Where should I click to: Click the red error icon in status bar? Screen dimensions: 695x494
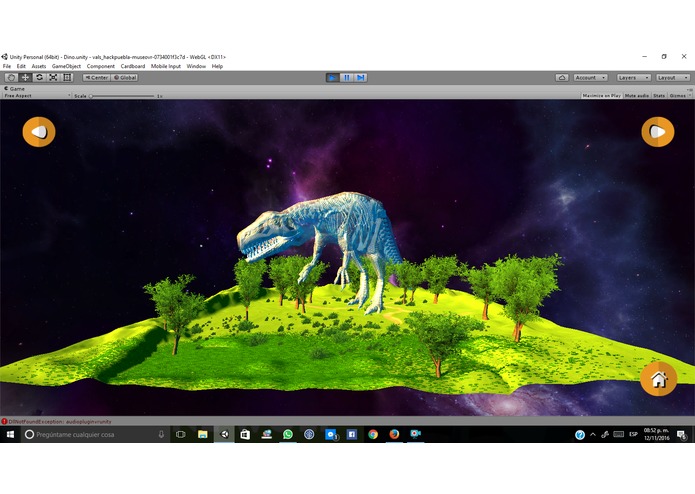[4, 421]
